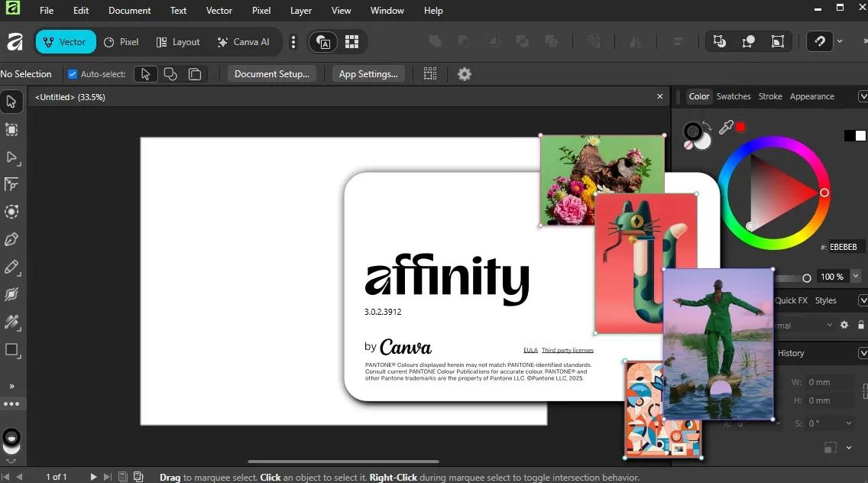Go to first page in status bar
Viewport: 868px width, 483px height.
pos(5,477)
